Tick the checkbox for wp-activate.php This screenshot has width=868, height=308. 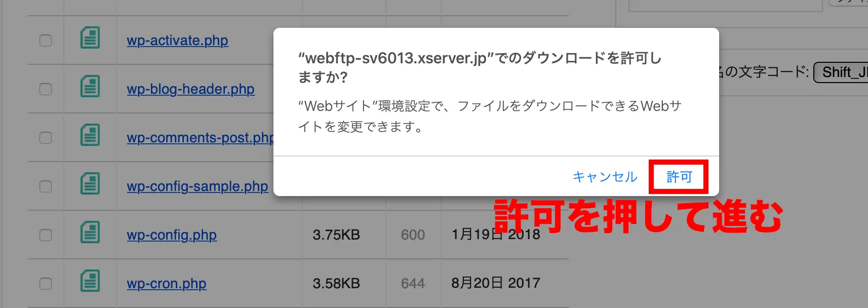pos(46,41)
